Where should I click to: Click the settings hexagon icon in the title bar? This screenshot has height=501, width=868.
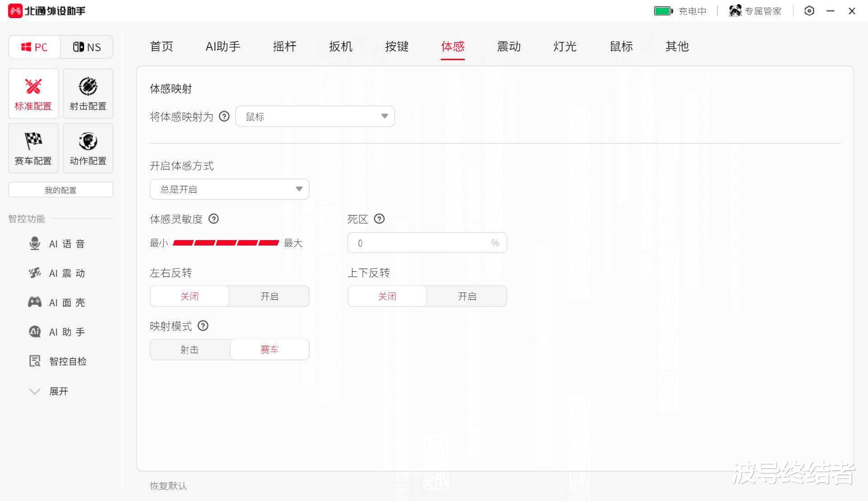pos(809,11)
